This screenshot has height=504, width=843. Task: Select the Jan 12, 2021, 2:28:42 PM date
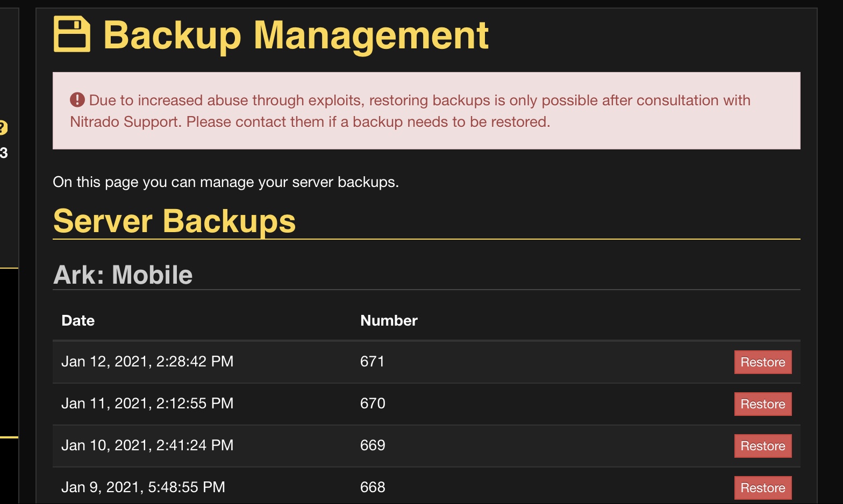click(x=147, y=362)
